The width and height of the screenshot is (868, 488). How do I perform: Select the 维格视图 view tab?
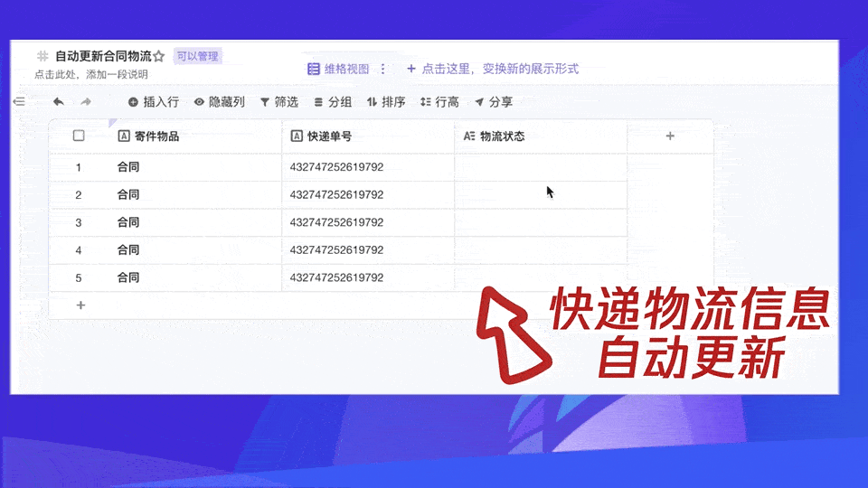pyautogui.click(x=338, y=69)
